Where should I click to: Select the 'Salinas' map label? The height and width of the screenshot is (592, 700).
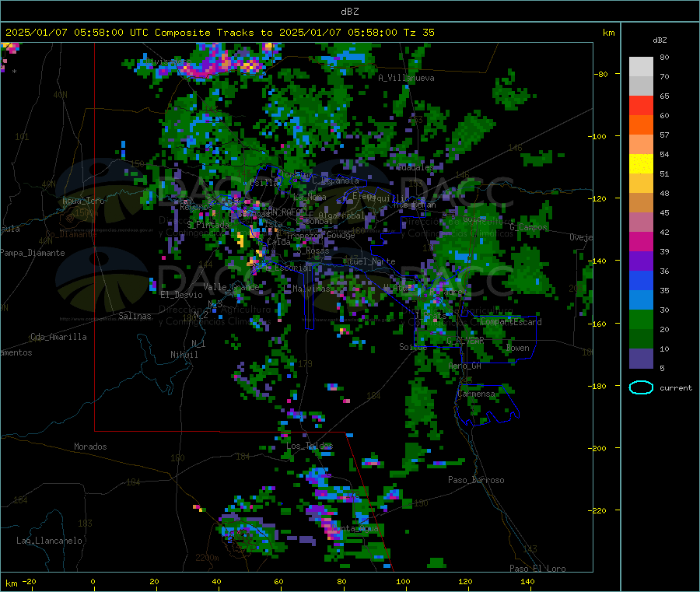135,316
